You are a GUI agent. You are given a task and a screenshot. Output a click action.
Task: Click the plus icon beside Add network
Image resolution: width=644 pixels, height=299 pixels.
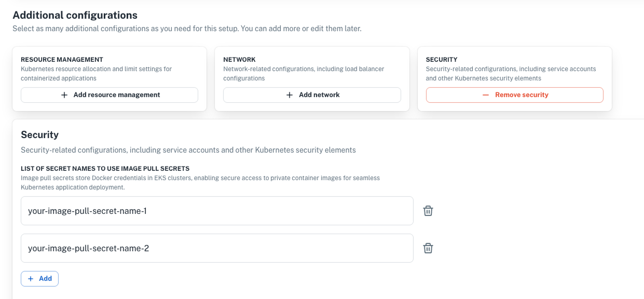point(290,95)
